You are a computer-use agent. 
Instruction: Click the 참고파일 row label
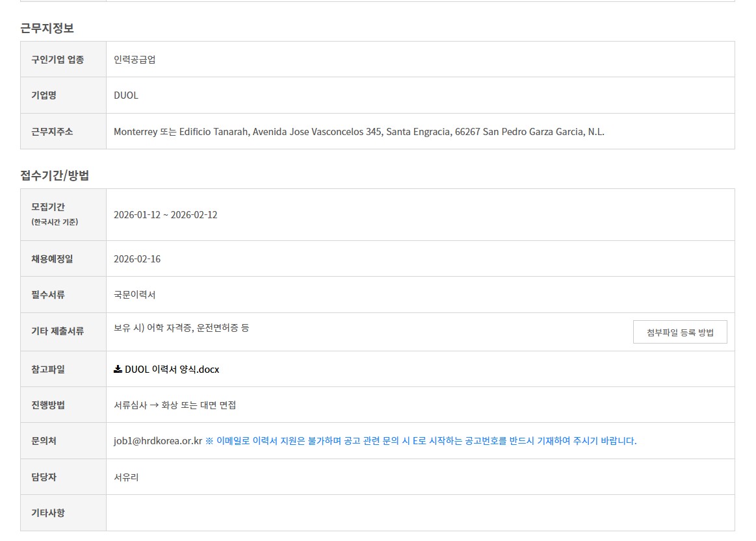click(48, 369)
